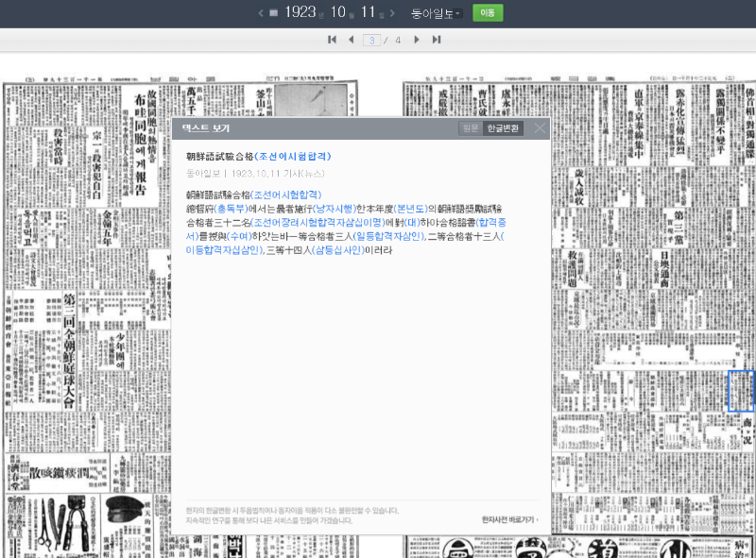The width and height of the screenshot is (756, 558).
Task: Open 한자사전 바로가기 link
Action: (x=509, y=519)
